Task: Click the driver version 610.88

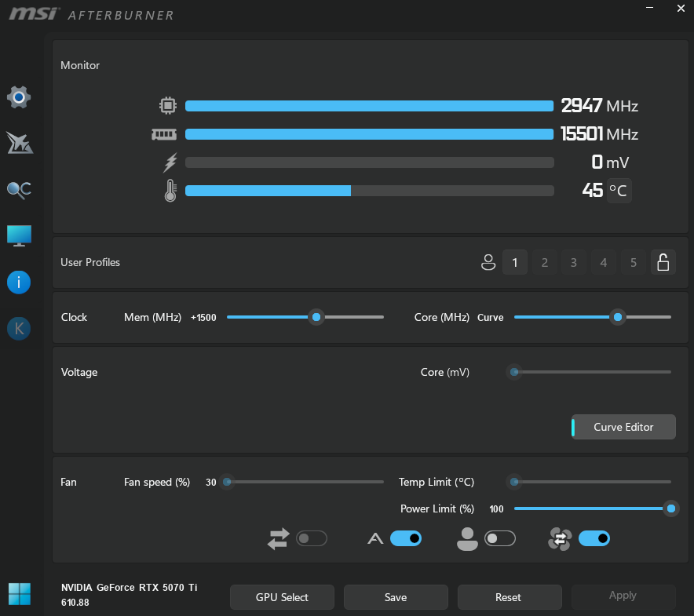Action: tap(75, 603)
